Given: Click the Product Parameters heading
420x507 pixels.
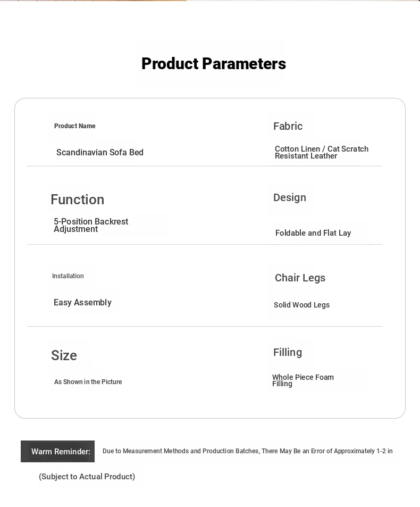Looking at the screenshot, I should (214, 64).
